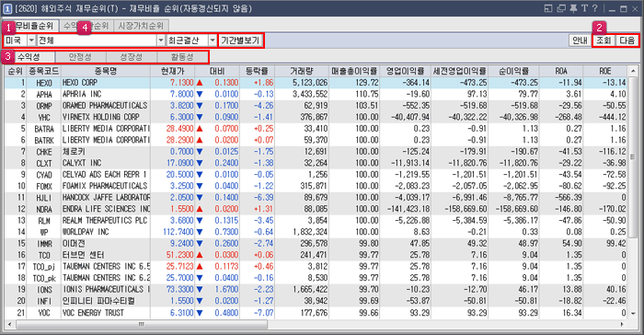Image resolution: width=644 pixels, height=335 pixels.
Task: Click the 순이익률 column header
Action: tap(513, 71)
